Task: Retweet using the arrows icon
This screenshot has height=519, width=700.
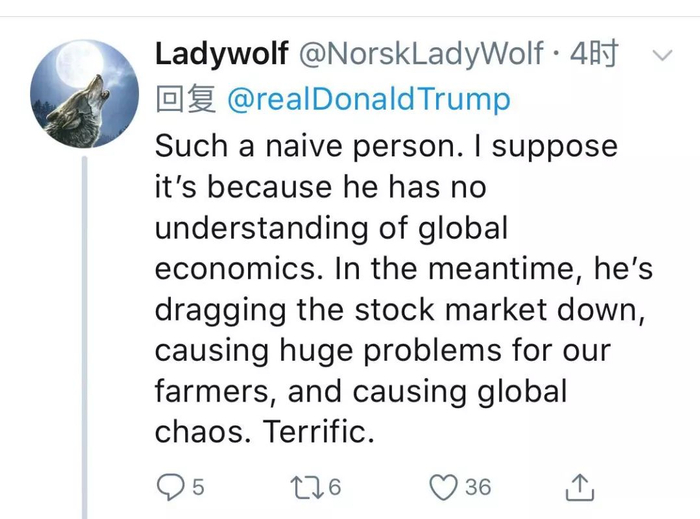Action: 301,486
